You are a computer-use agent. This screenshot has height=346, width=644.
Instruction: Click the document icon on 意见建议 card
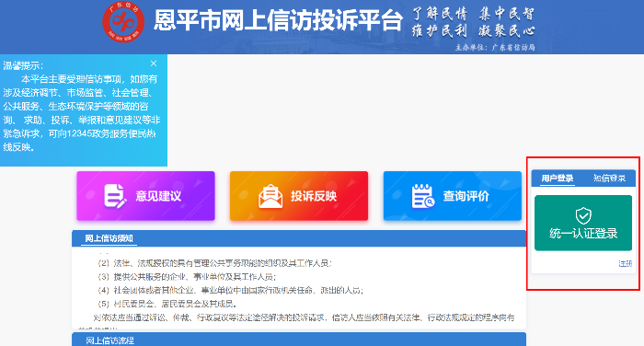115,196
